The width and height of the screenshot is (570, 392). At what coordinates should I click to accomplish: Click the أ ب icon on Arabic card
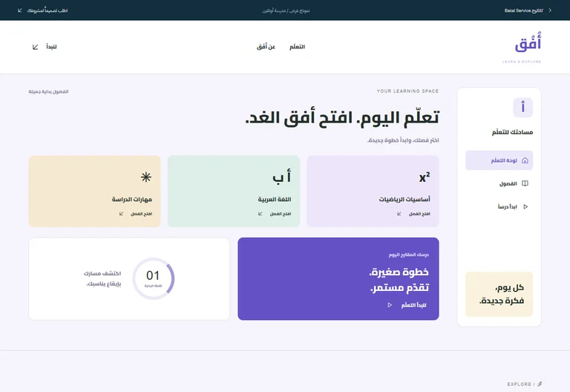[x=282, y=177]
